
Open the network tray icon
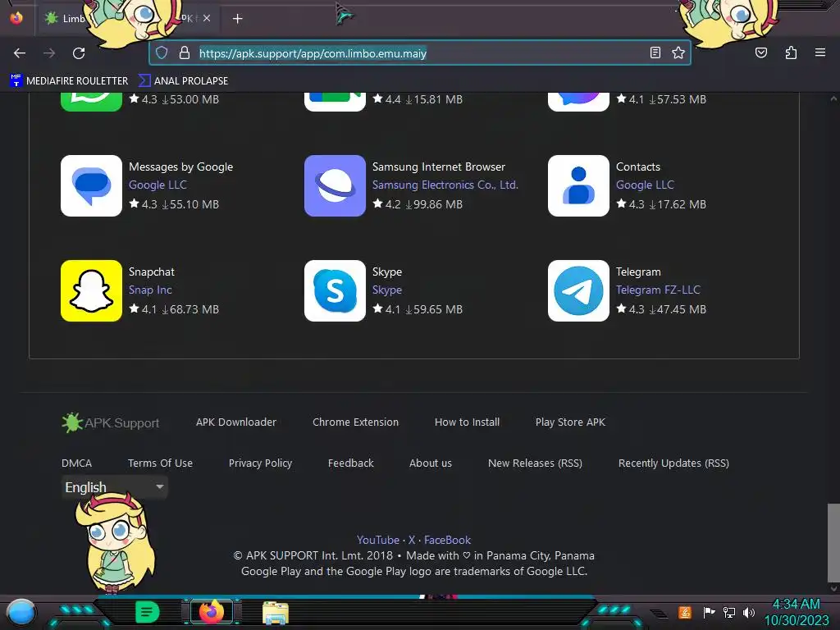pos(729,612)
